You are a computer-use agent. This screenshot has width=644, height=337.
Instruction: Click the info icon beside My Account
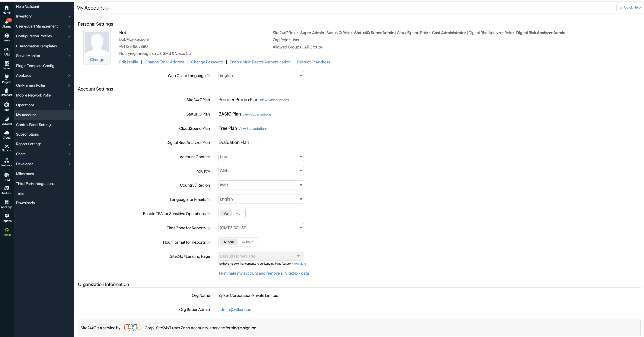pyautogui.click(x=107, y=8)
